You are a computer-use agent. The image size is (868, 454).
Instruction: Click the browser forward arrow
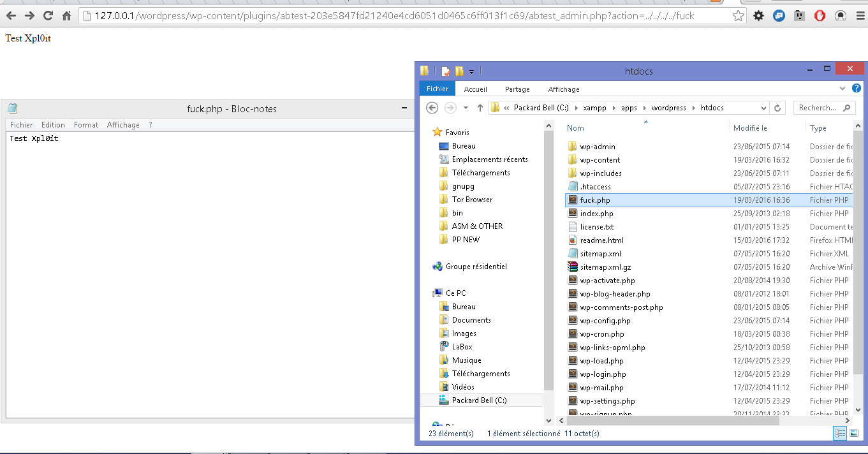(29, 15)
